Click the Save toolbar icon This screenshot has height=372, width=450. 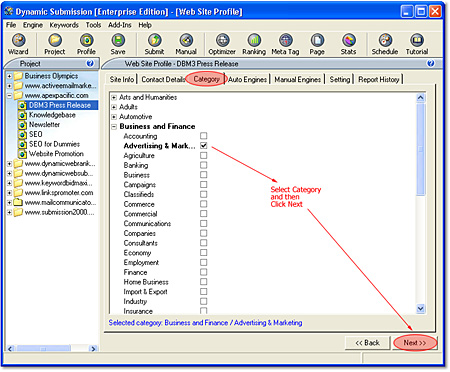[x=118, y=44]
